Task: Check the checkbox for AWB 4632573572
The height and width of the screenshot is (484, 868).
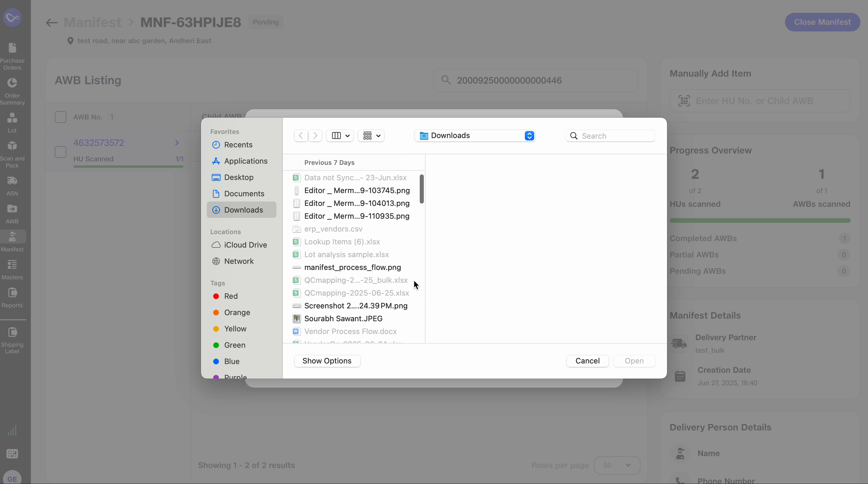Action: pos(61,152)
